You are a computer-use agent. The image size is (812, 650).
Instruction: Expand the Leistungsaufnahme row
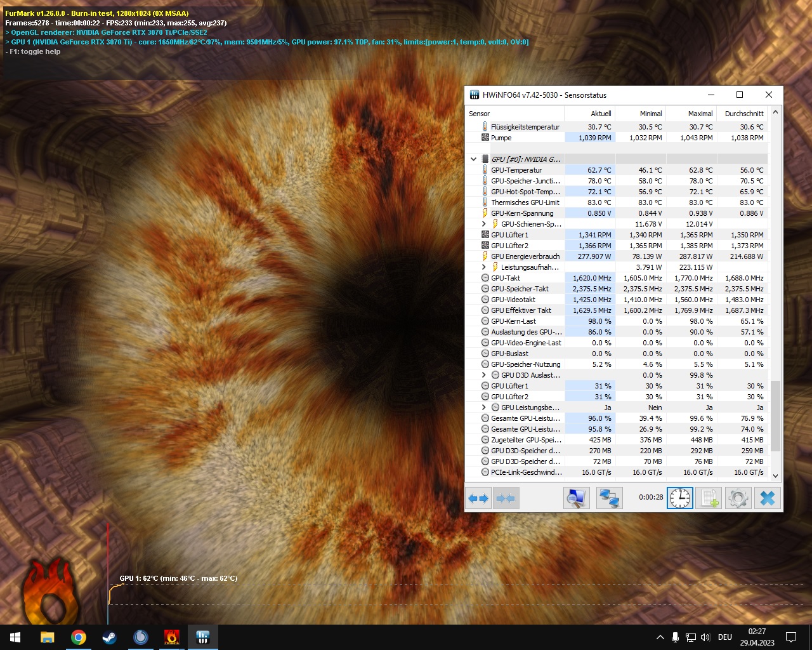(484, 267)
